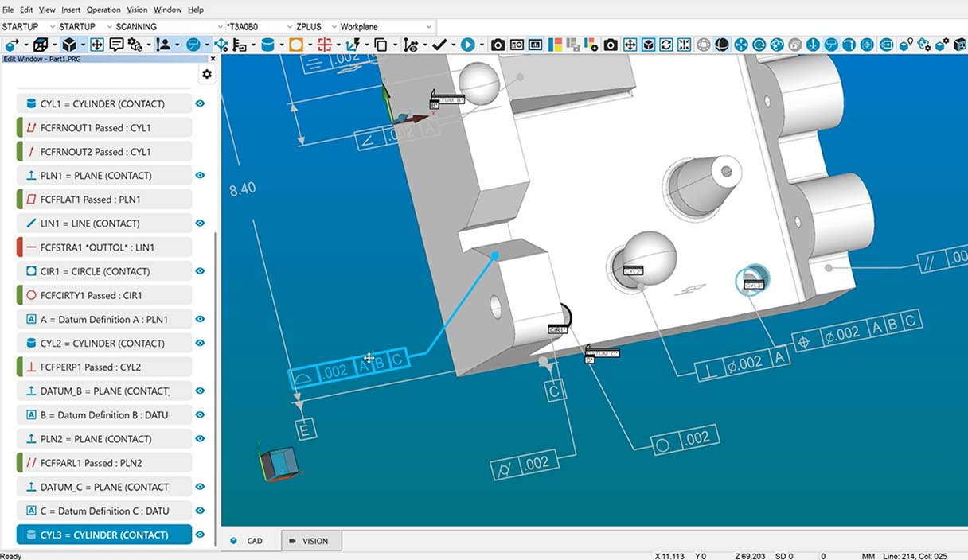Image resolution: width=968 pixels, height=560 pixels.
Task: Click the orange circle feature icon
Action: 296,45
